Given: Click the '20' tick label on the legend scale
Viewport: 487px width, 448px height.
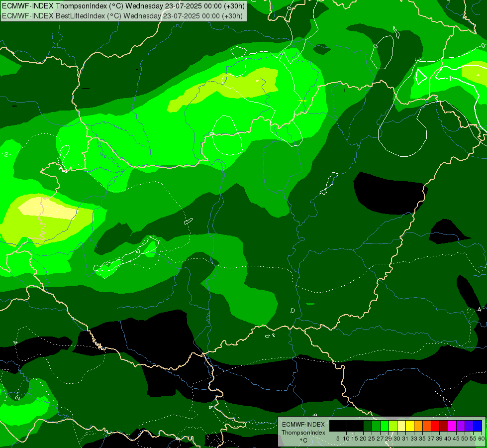Looking at the screenshot, I should [x=363, y=439].
